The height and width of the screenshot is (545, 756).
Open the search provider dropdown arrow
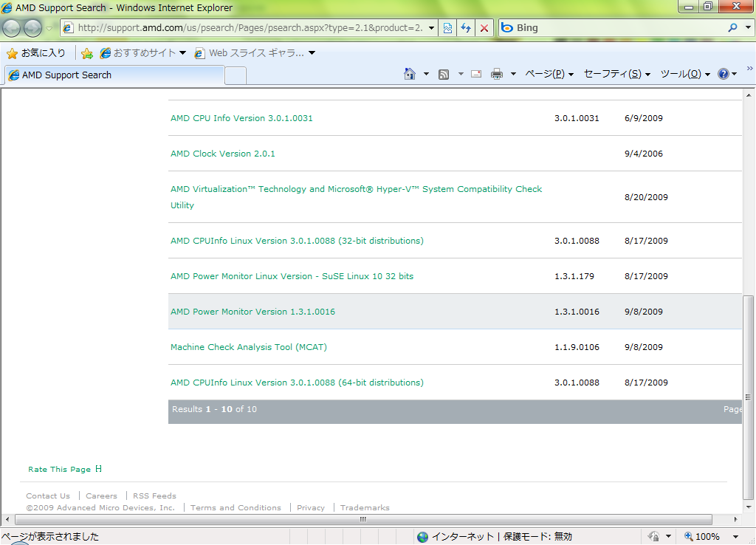748,28
